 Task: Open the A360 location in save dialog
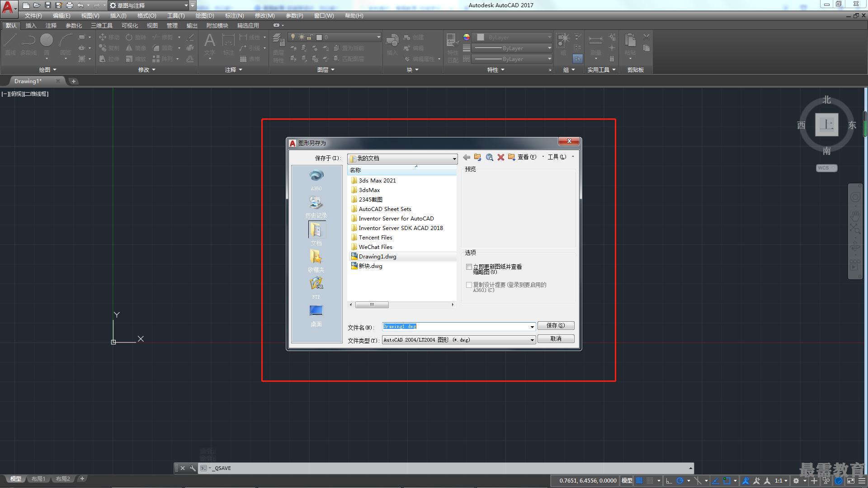pyautogui.click(x=316, y=179)
